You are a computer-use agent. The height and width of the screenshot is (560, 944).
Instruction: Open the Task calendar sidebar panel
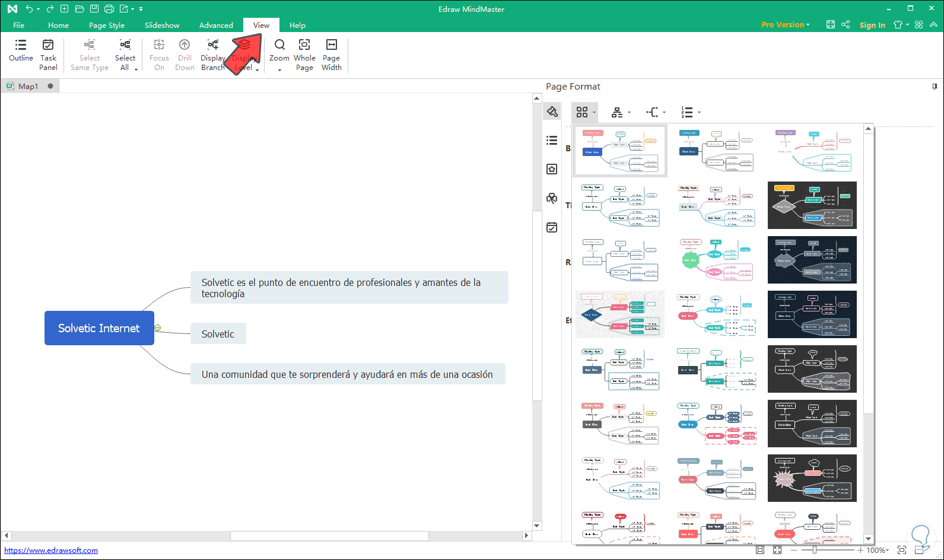552,227
